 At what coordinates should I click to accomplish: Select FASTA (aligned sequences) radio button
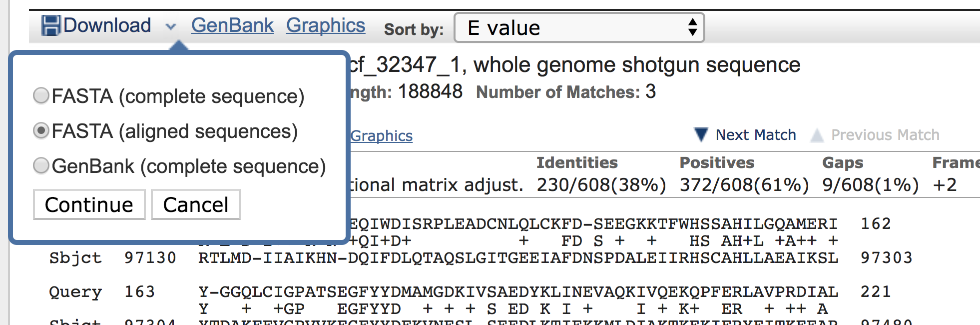click(x=41, y=131)
